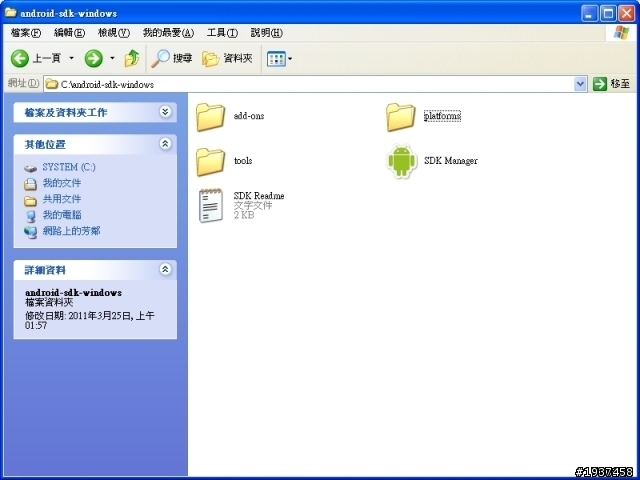
Task: Select the tools folder icon
Action: point(210,162)
